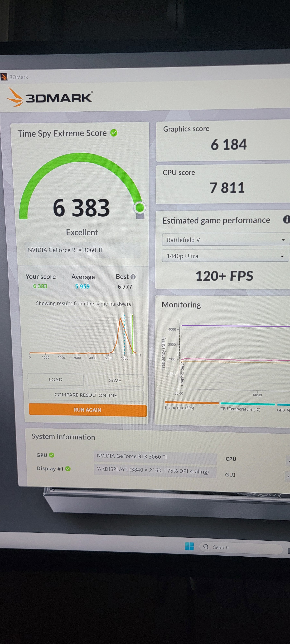The height and width of the screenshot is (644, 290).
Task: Click the green score gauge indicator knob
Action: (x=140, y=208)
